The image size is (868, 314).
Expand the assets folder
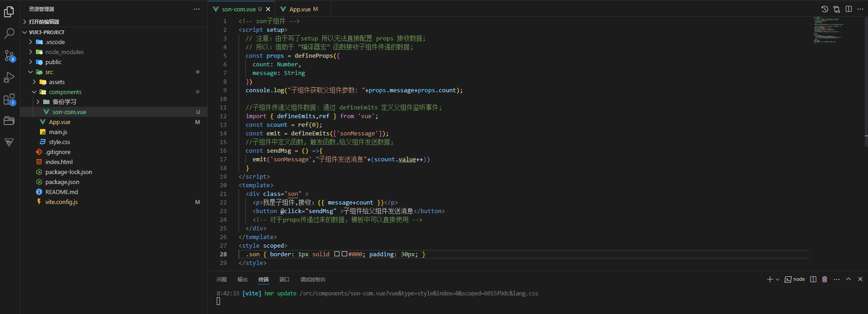(114, 82)
